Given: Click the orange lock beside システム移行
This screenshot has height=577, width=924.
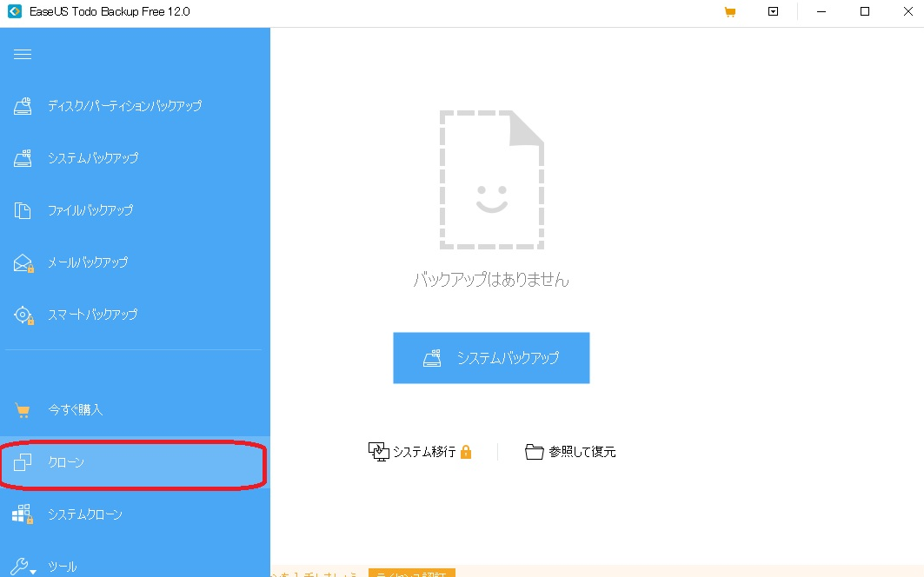Looking at the screenshot, I should pyautogui.click(x=466, y=452).
